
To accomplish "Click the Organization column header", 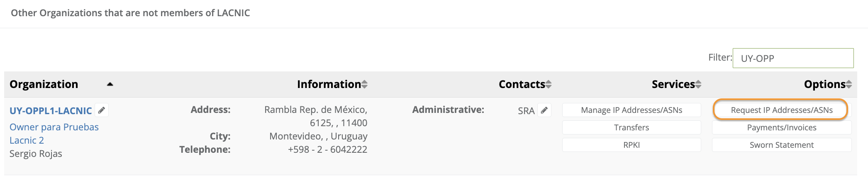I will [x=44, y=84].
